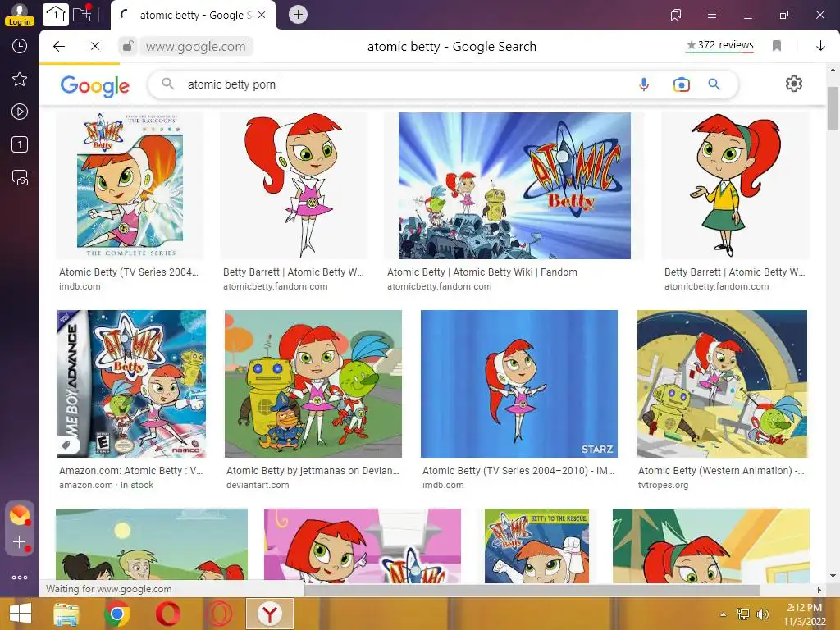
Task: Click the deviantart.com source text
Action: (258, 485)
